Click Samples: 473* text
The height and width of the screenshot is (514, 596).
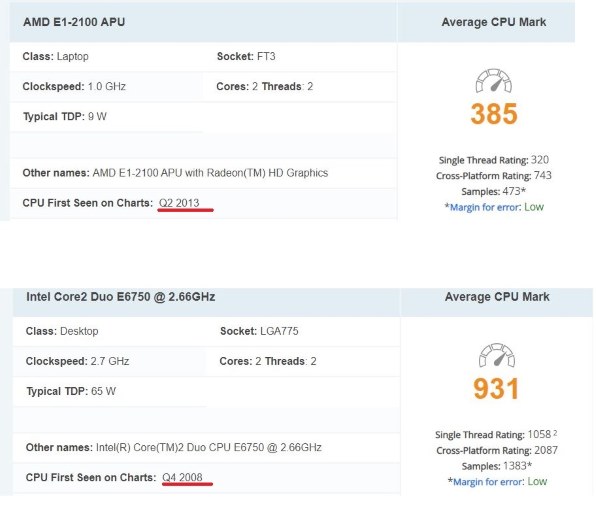(493, 191)
